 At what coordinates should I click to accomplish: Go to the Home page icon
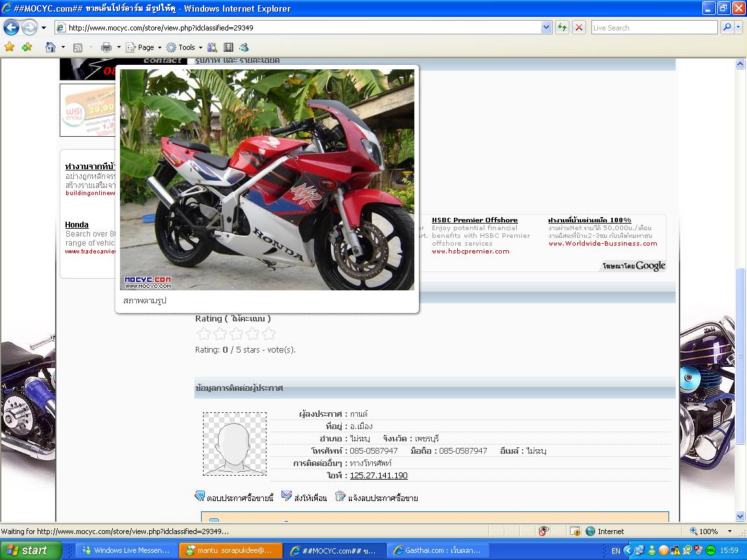51,47
